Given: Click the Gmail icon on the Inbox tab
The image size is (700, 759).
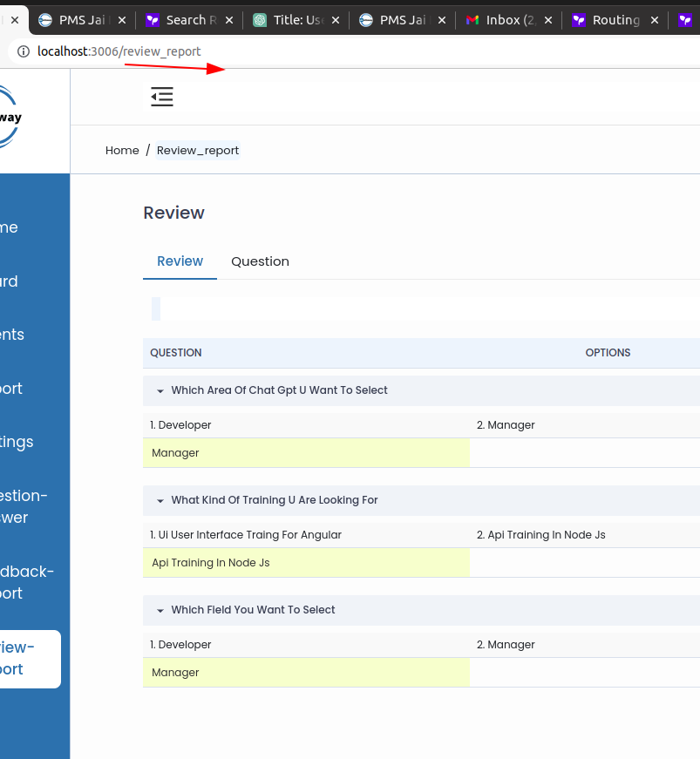Looking at the screenshot, I should (x=472, y=20).
